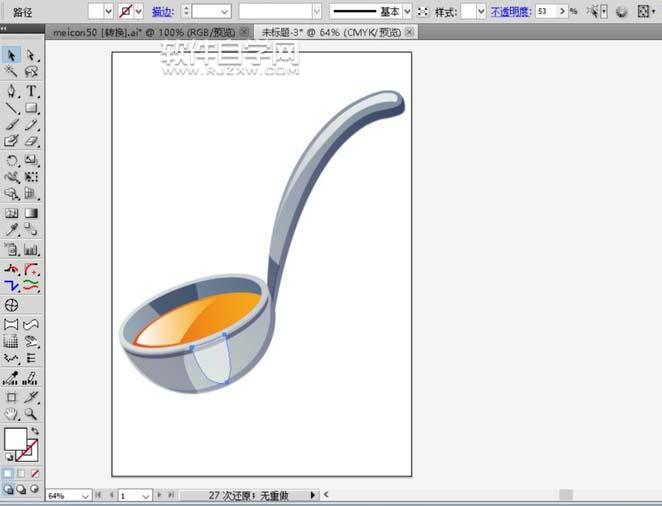Apply Gradient mode button
Viewport: 662px width, 506px height.
21,474
